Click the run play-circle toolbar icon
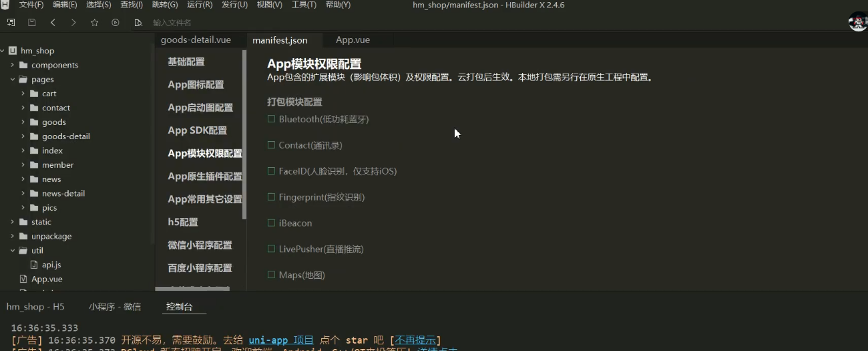868x351 pixels. point(116,23)
